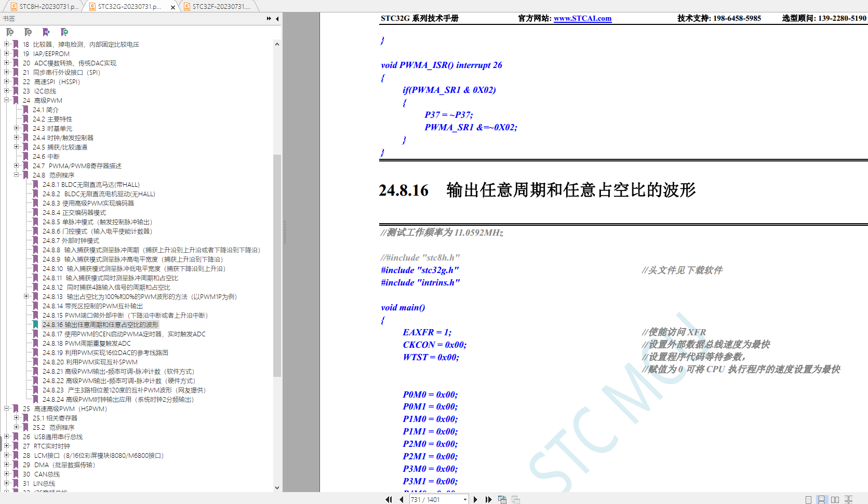Click bookmark icon of 24.8.16 entry
The image size is (868, 504).
(x=35, y=324)
